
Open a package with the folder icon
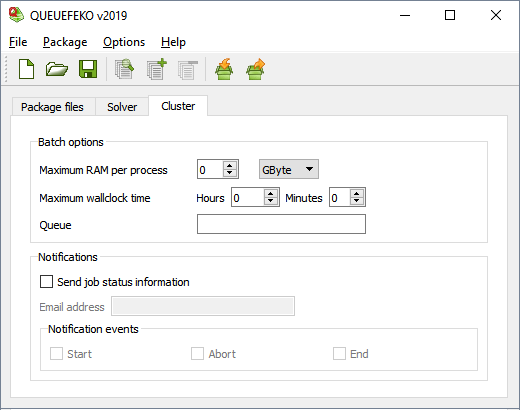click(x=57, y=69)
